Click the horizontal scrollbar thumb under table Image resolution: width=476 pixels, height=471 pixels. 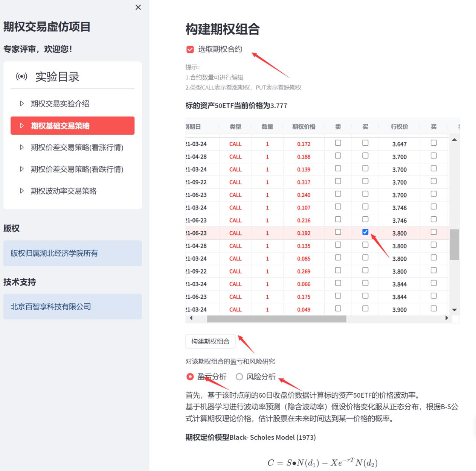pos(276,319)
